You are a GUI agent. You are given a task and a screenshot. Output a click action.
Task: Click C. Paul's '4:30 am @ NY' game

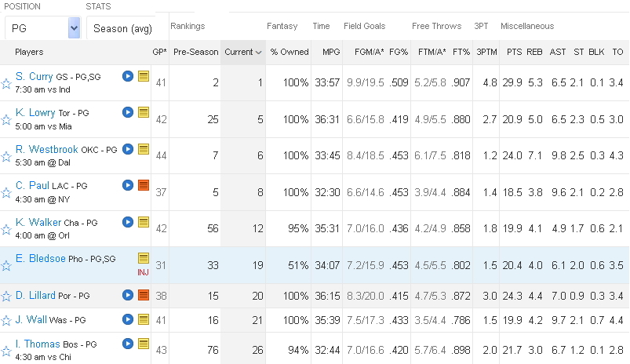pos(42,199)
